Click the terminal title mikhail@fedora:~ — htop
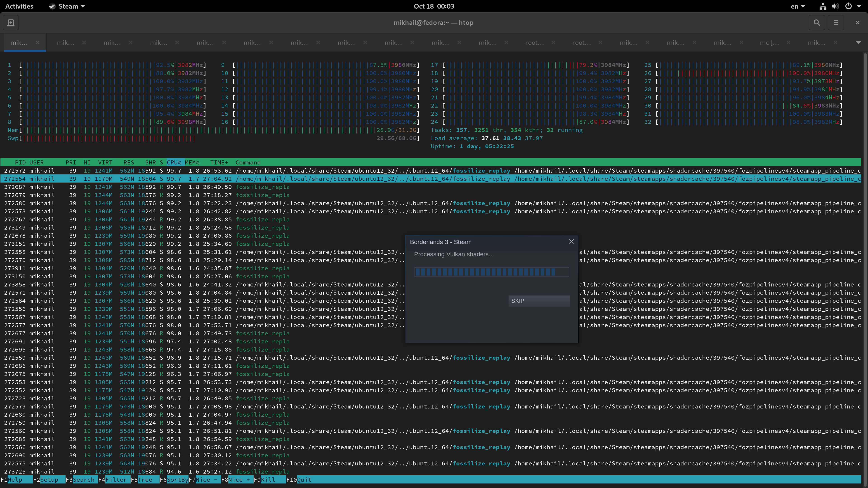This screenshot has height=488, width=868. [x=434, y=23]
